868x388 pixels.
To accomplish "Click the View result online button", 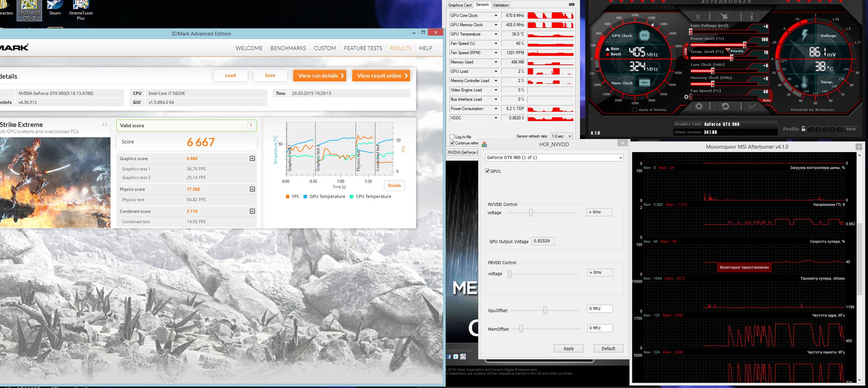I will (382, 76).
